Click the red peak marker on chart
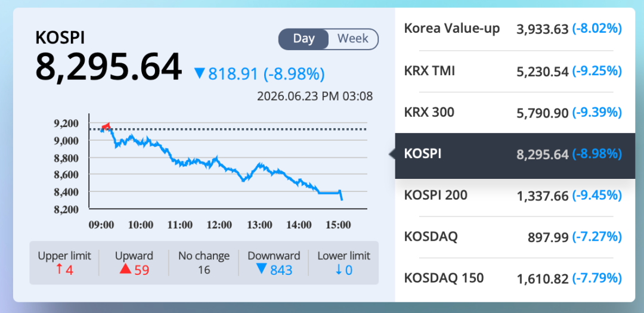The width and height of the screenshot is (644, 313). click(x=106, y=126)
